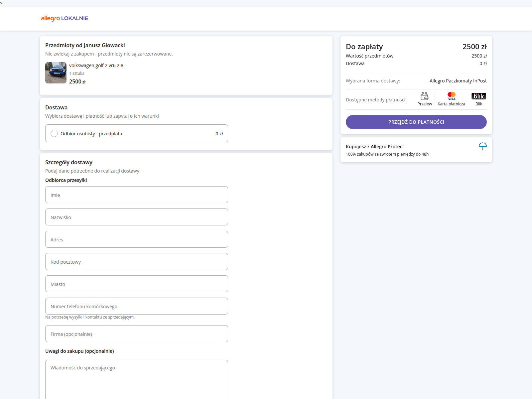Click the Przelew bank transfer icon
This screenshot has width=532, height=399.
[x=424, y=96]
